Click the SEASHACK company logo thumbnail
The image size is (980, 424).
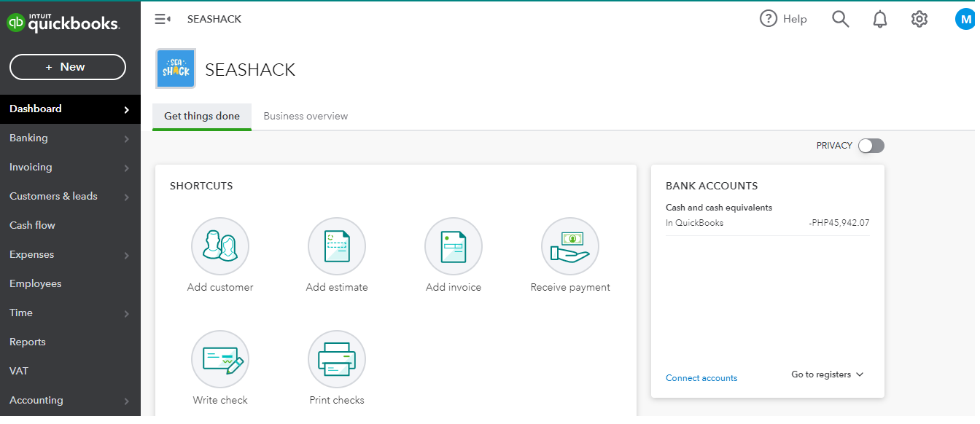pos(176,68)
